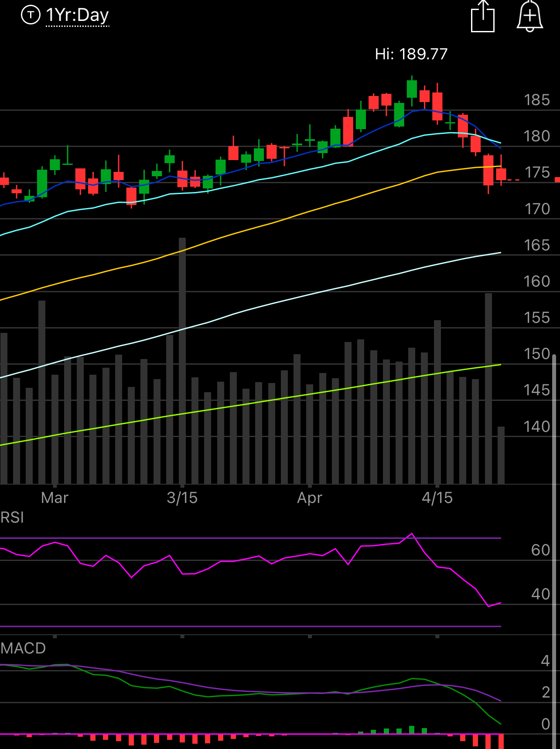
Task: Tap the circled T timeframe icon
Action: click(x=31, y=15)
